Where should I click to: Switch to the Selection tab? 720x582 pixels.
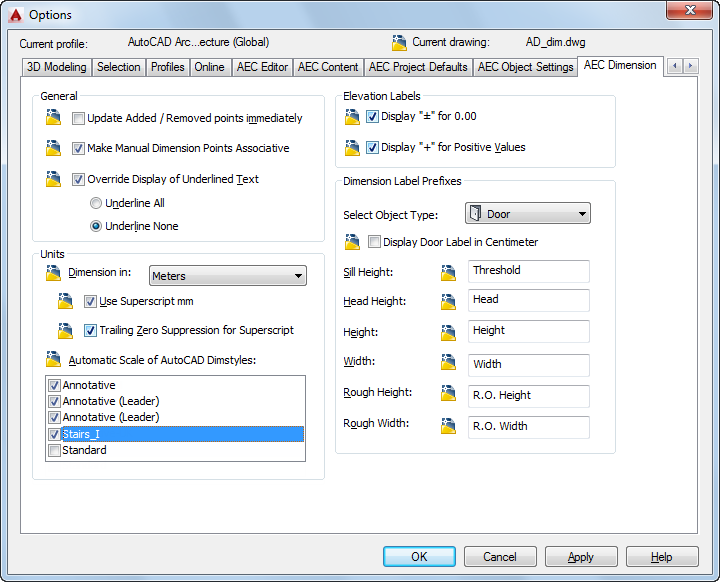pos(118,67)
